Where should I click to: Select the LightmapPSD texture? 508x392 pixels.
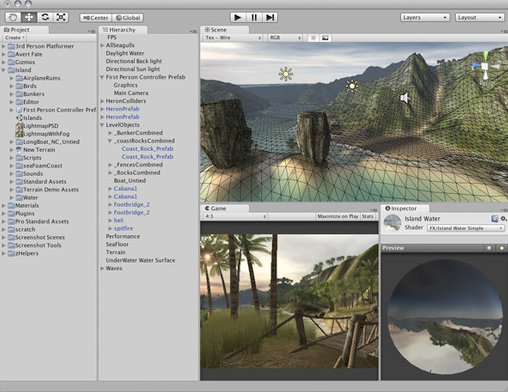(x=37, y=126)
